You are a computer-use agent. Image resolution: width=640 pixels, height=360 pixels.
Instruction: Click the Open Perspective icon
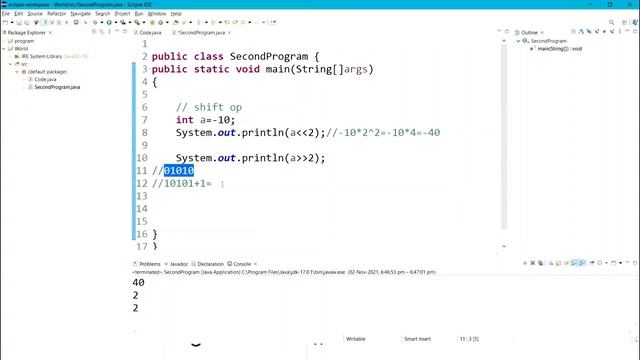click(x=624, y=22)
